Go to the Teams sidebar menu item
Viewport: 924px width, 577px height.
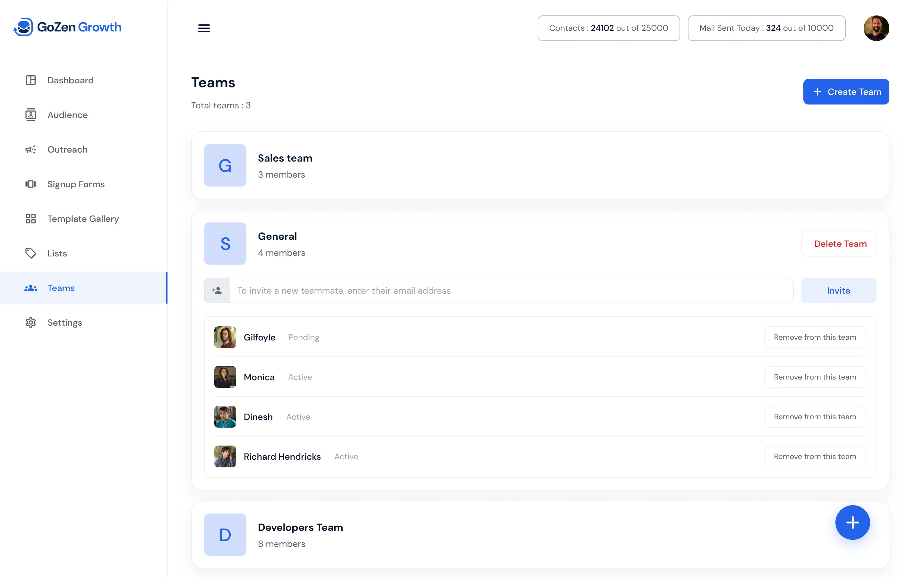coord(61,288)
